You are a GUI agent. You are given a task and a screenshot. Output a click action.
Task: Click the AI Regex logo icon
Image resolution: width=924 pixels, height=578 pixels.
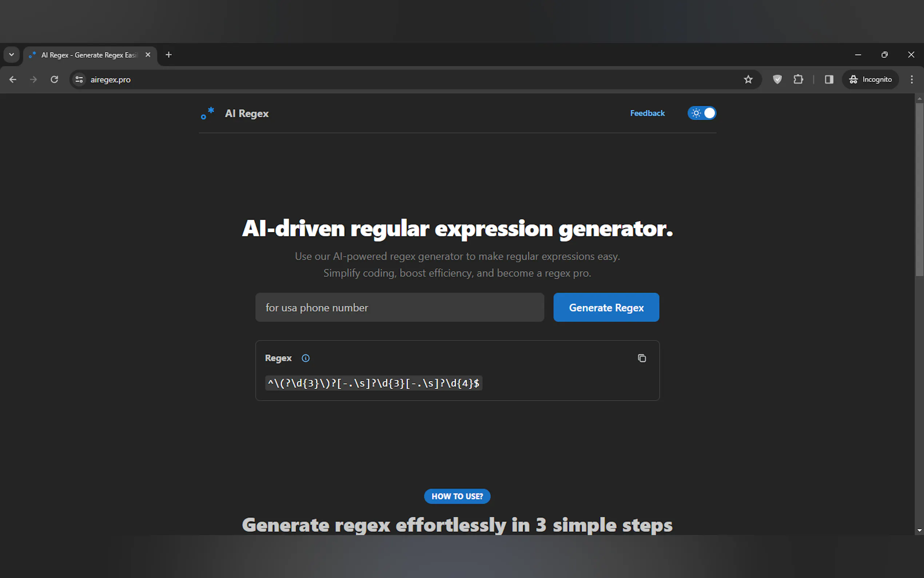coord(207,113)
